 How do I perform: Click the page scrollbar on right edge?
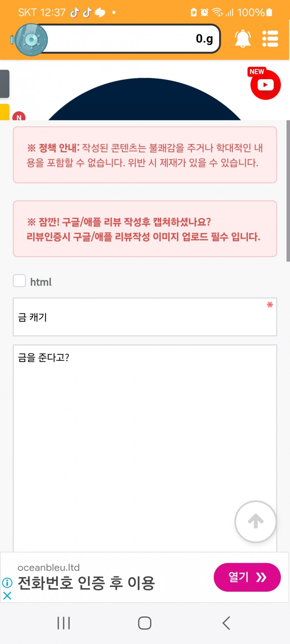pos(288,191)
